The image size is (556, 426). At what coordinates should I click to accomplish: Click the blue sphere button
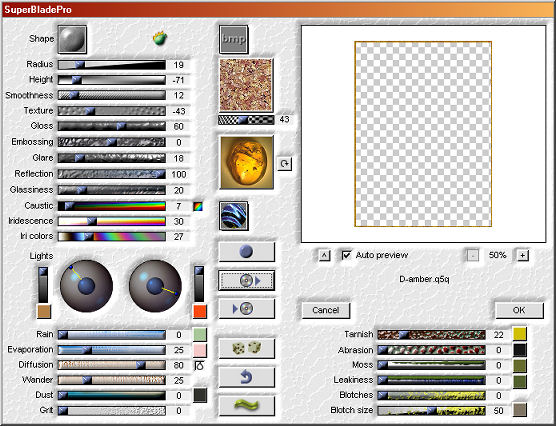pyautogui.click(x=246, y=252)
